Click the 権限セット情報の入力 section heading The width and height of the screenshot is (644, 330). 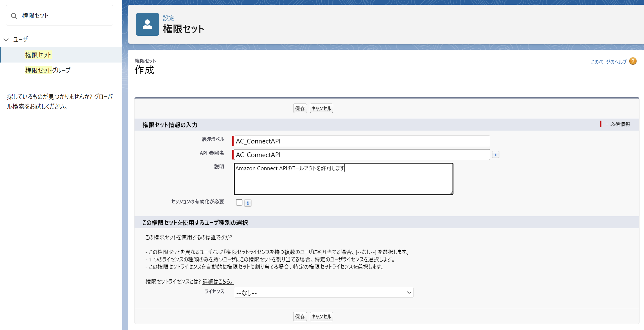170,125
